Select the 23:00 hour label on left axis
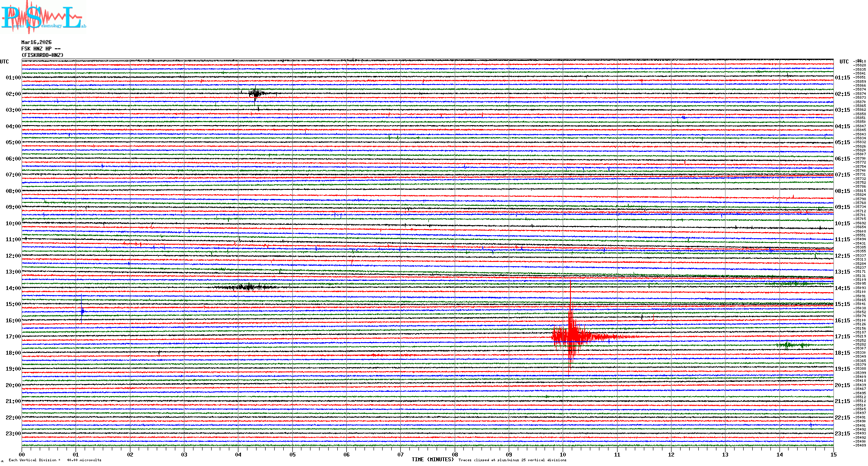Viewport: 868px width, 466px height. click(x=13, y=434)
